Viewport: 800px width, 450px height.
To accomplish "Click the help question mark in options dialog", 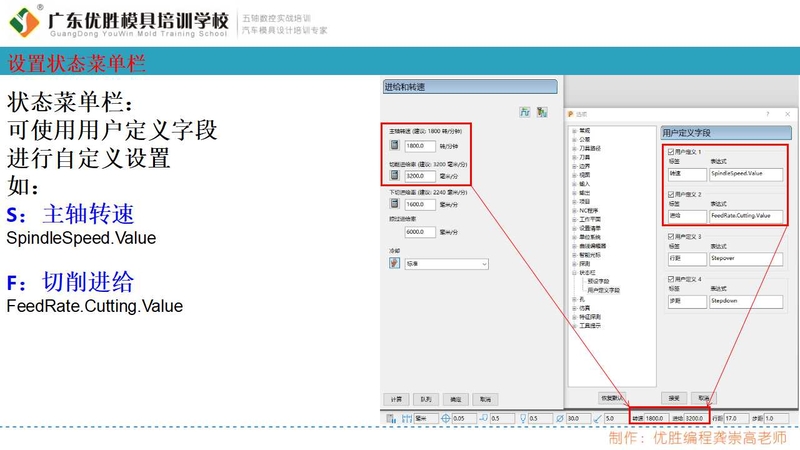I will pyautogui.click(x=767, y=114).
